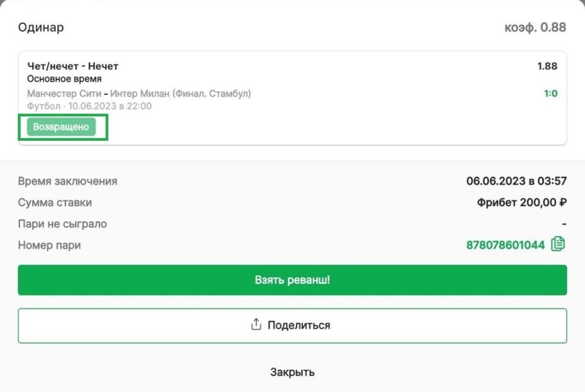585x392 pixels.
Task: Click the Пари не сыграло label
Action: coord(62,224)
